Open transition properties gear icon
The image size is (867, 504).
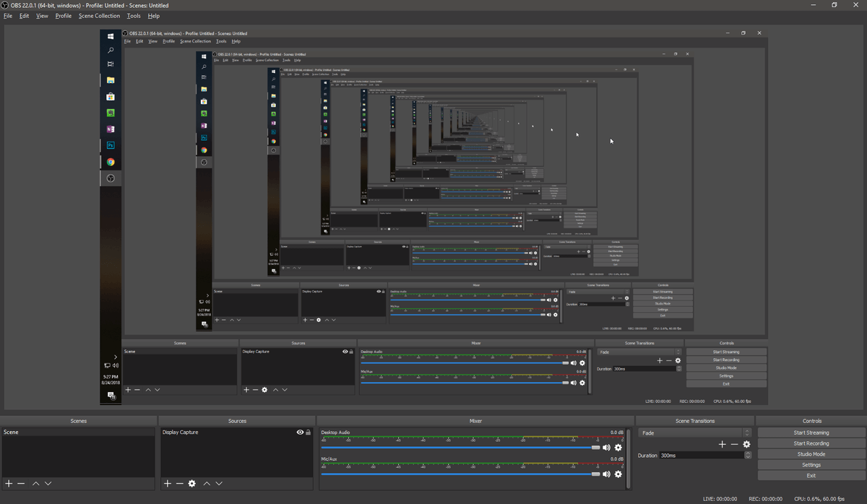(x=746, y=444)
